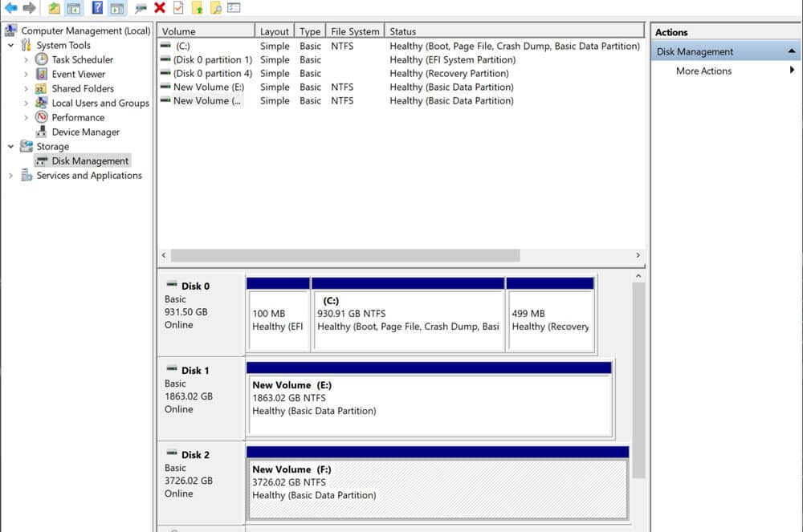Click the Up one level folder icon

(x=54, y=8)
